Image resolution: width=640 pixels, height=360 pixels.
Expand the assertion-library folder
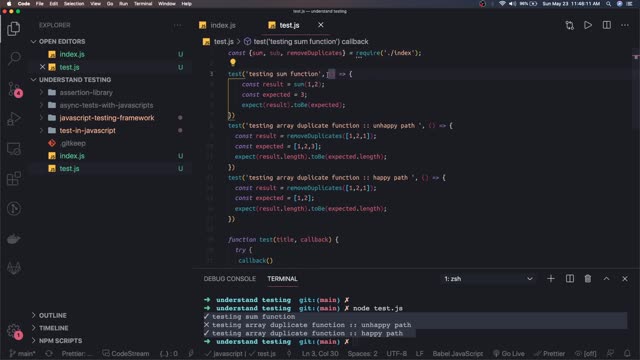(x=86, y=93)
